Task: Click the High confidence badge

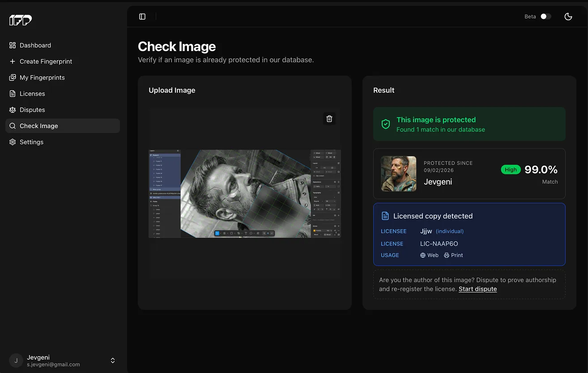Action: point(511,170)
